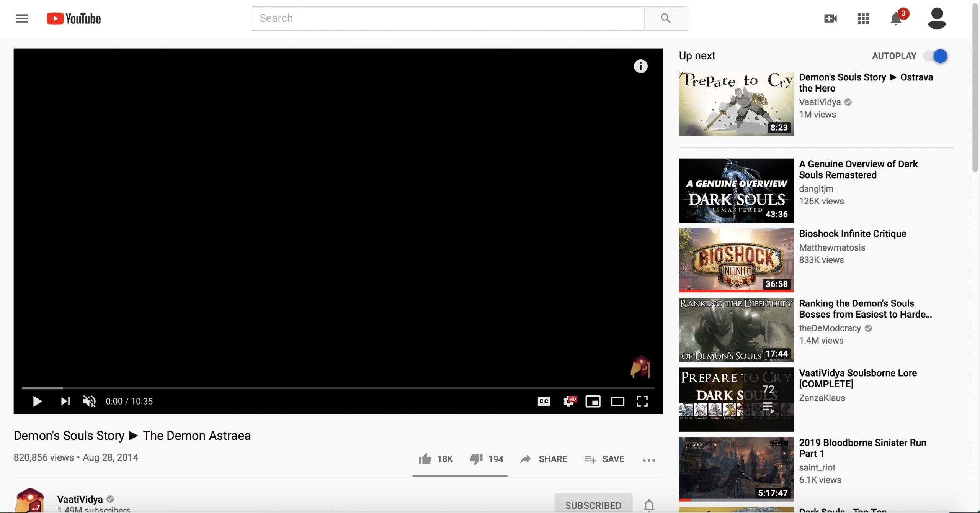Open Demon's Souls Story Ostrava title
This screenshot has height=513, width=980.
(x=866, y=82)
